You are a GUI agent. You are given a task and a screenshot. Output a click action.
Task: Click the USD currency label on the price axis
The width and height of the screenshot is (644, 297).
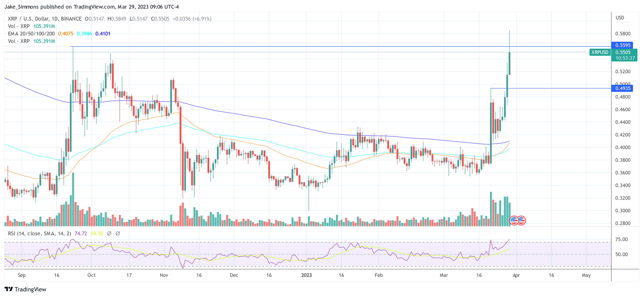point(620,18)
